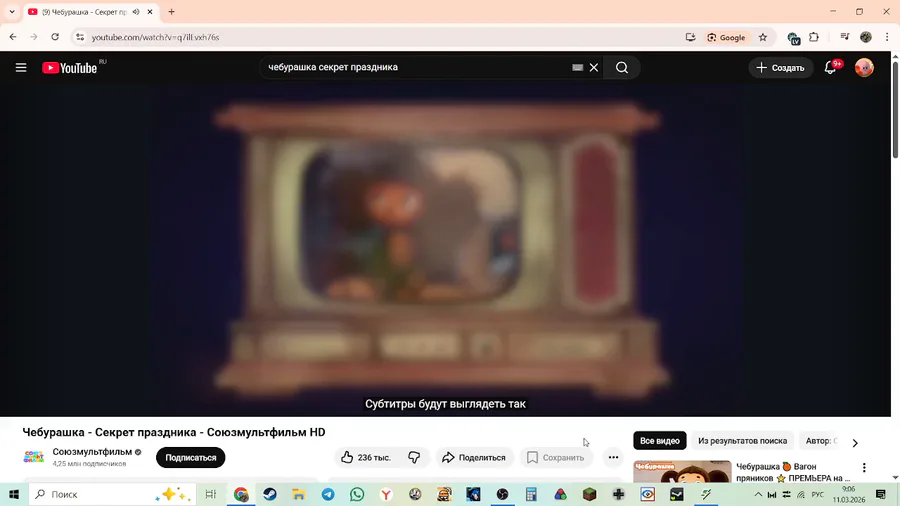
Task: Switch to the Чебурашка YouTube tab
Action: tap(84, 11)
